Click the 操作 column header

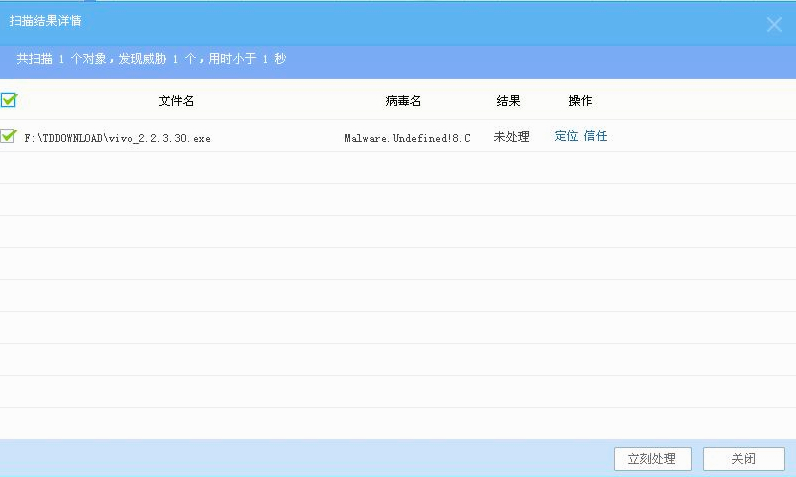(x=580, y=101)
